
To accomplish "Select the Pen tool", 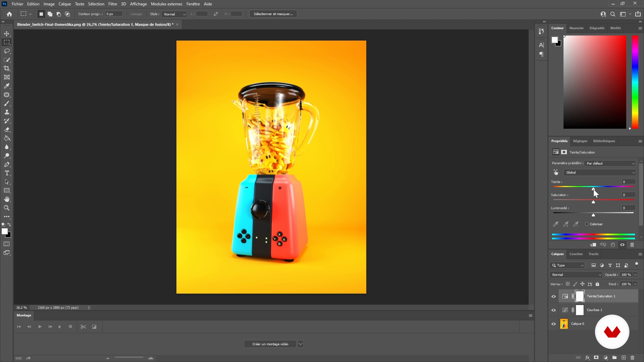I will (x=7, y=164).
